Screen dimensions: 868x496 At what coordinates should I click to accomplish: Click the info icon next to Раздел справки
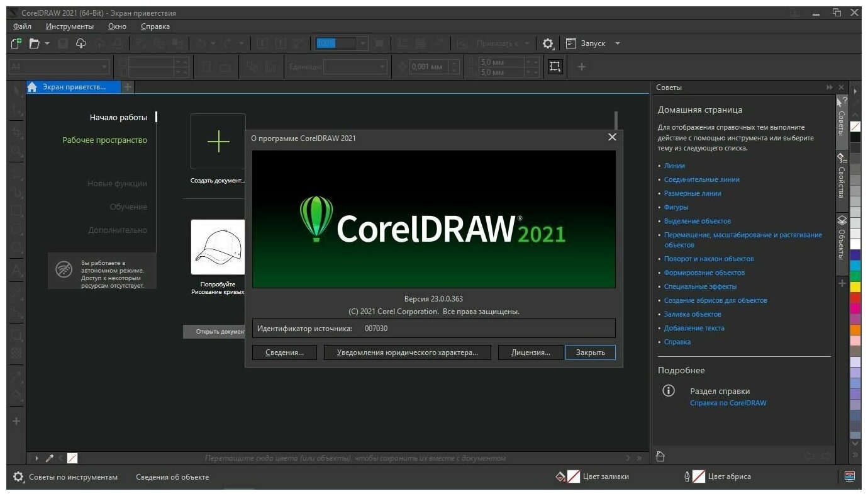pyautogui.click(x=669, y=391)
